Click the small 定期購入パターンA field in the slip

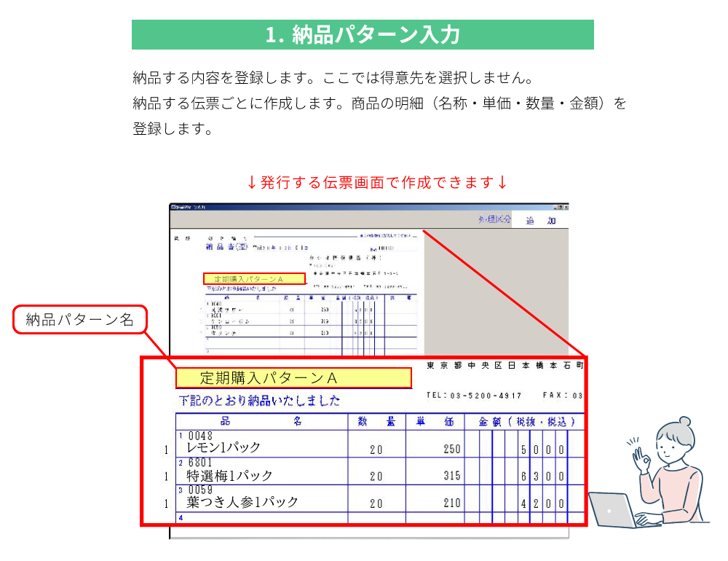[253, 279]
